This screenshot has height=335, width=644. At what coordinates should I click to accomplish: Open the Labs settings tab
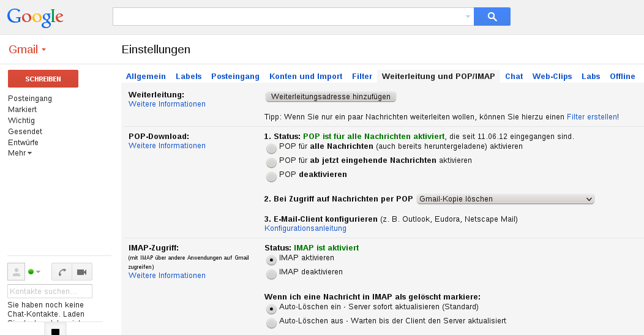click(591, 77)
